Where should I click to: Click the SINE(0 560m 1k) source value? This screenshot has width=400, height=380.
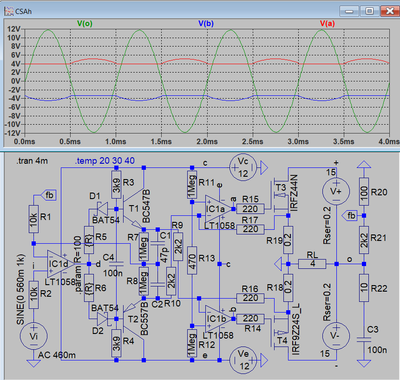pyautogui.click(x=21, y=289)
